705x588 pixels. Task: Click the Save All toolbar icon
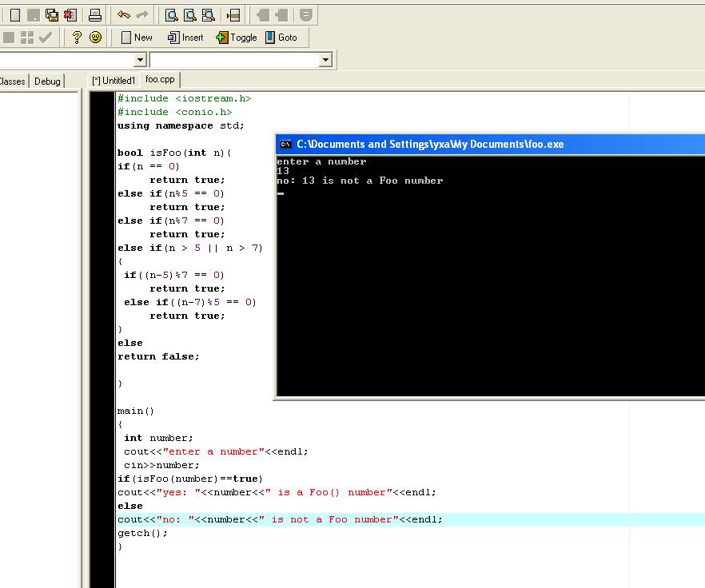[52, 15]
